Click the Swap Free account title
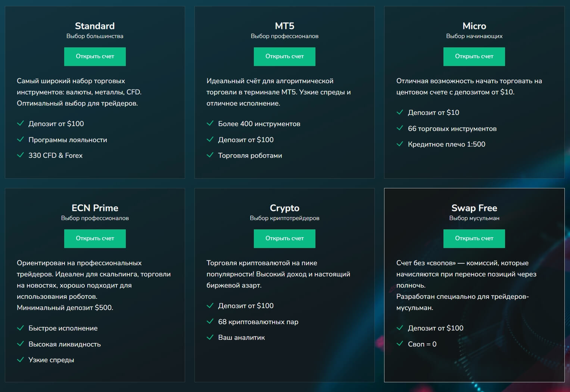Viewport: 570px width, 392px height. tap(474, 208)
